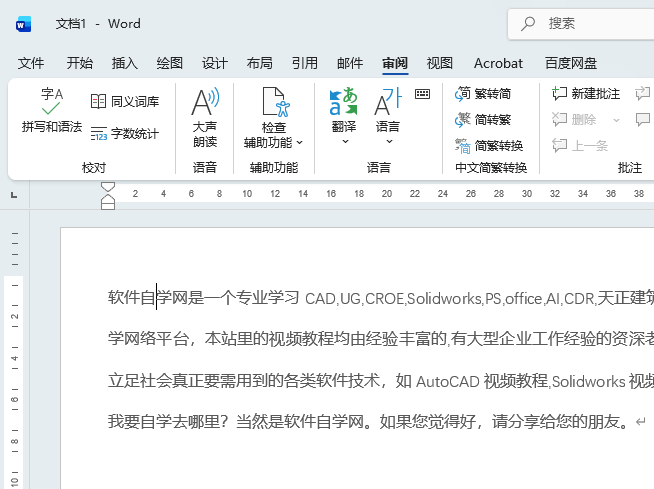Image resolution: width=654 pixels, height=489 pixels.
Task: Convert text with 简转繁
Action: [483, 120]
